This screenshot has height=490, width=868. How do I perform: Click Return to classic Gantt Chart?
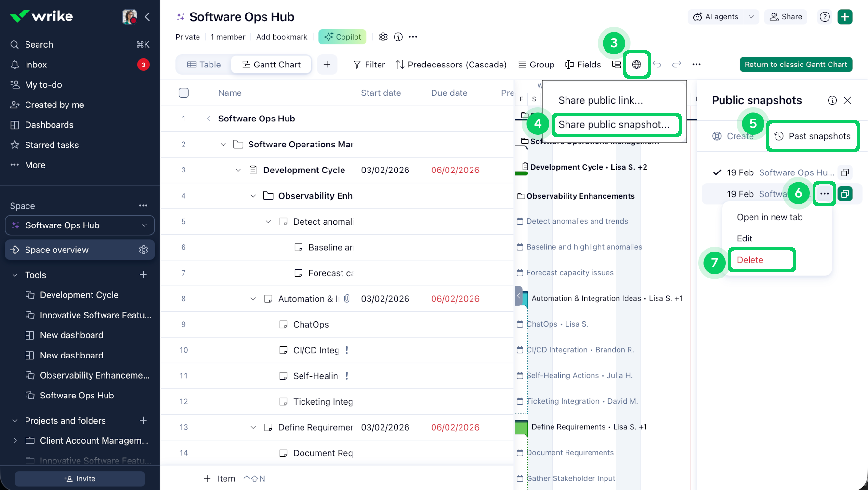pos(796,65)
